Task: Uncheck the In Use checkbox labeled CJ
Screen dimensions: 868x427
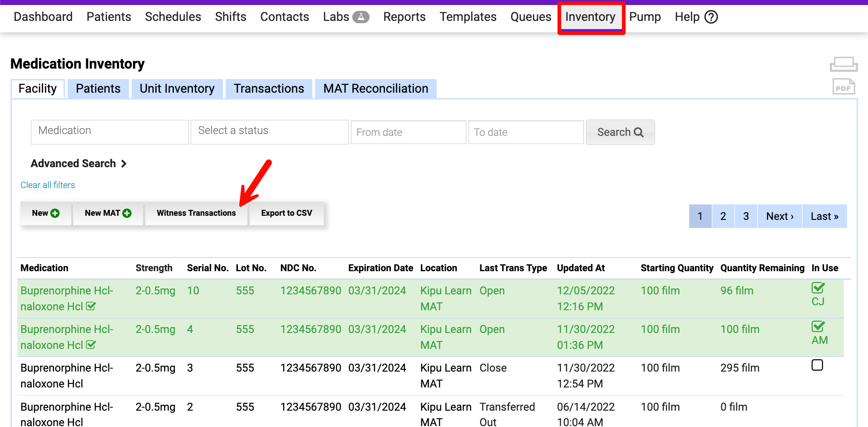Action: (818, 287)
